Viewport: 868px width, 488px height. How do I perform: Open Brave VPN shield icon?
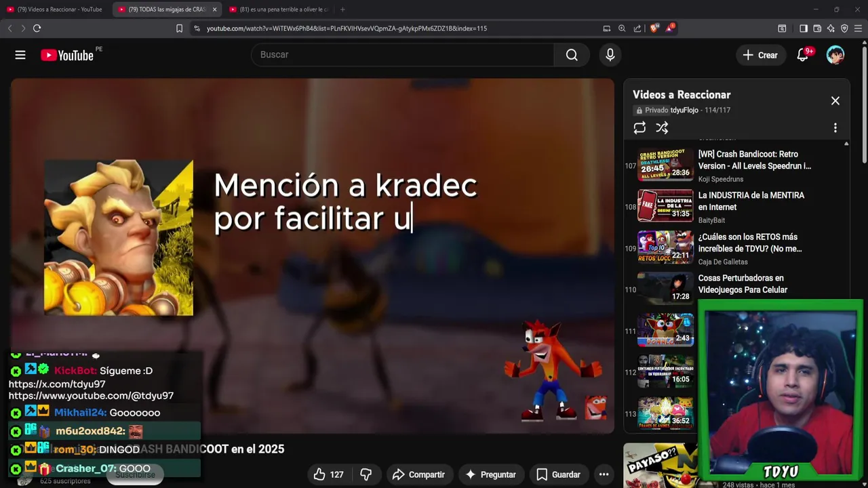[844, 28]
